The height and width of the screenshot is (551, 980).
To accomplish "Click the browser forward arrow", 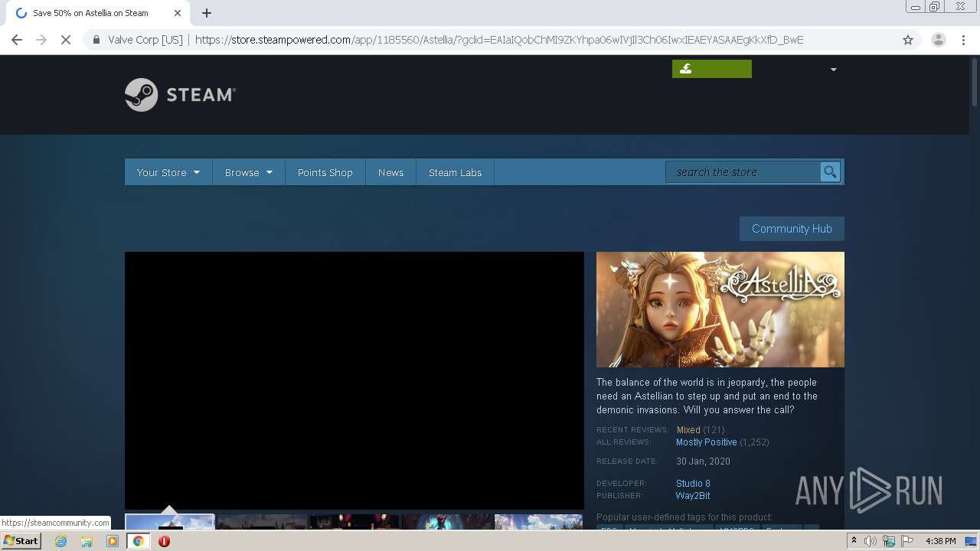I will [x=41, y=40].
